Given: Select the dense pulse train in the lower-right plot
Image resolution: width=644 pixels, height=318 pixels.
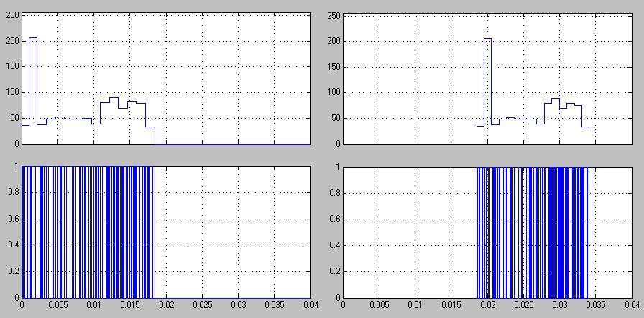Looking at the screenshot, I should 533,232.
